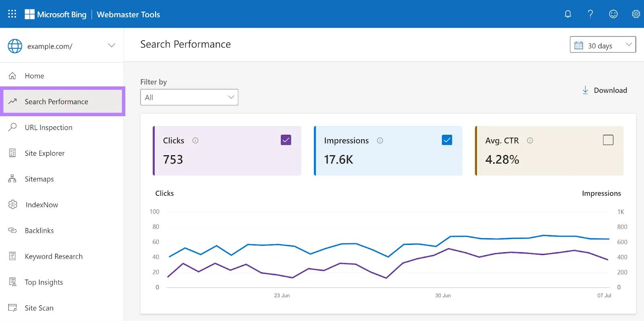Click the Avg. CTR info icon
644x321 pixels.
pos(530,140)
